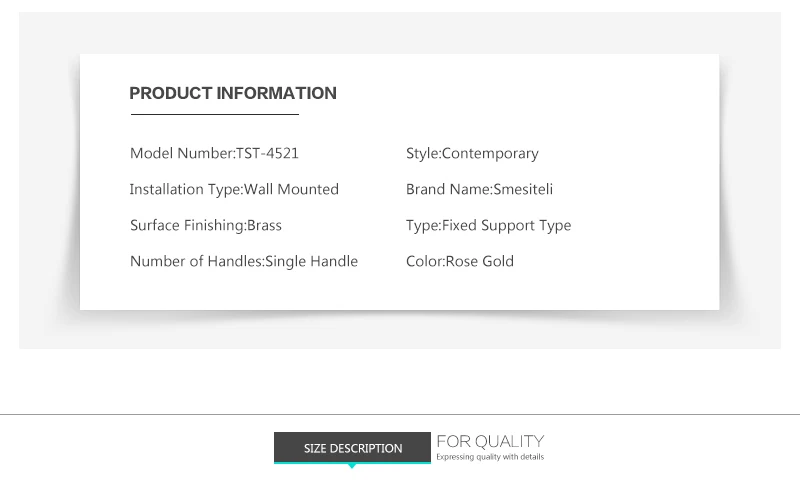This screenshot has height=490, width=800.
Task: Click the underline below PRODUCT INFORMATION
Action: (215, 114)
